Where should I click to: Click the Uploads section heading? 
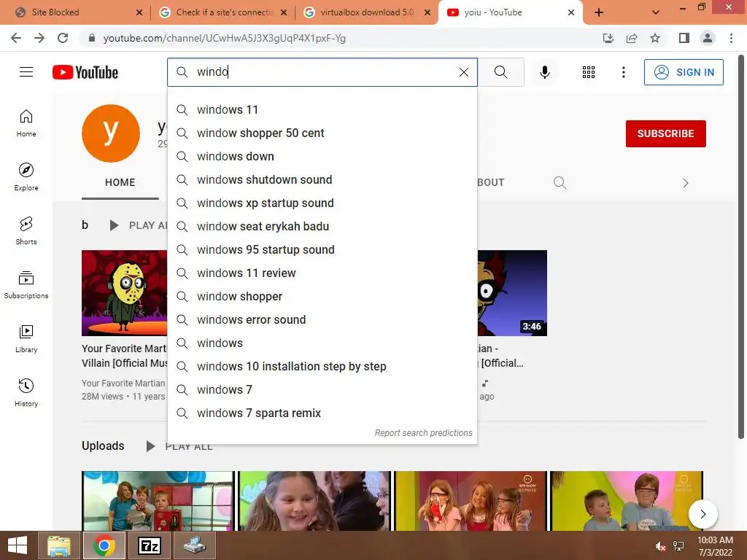coord(103,446)
